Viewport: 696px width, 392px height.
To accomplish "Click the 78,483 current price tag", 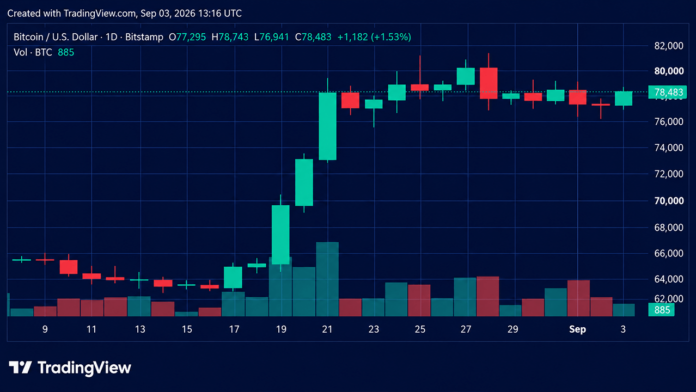I will [x=668, y=92].
